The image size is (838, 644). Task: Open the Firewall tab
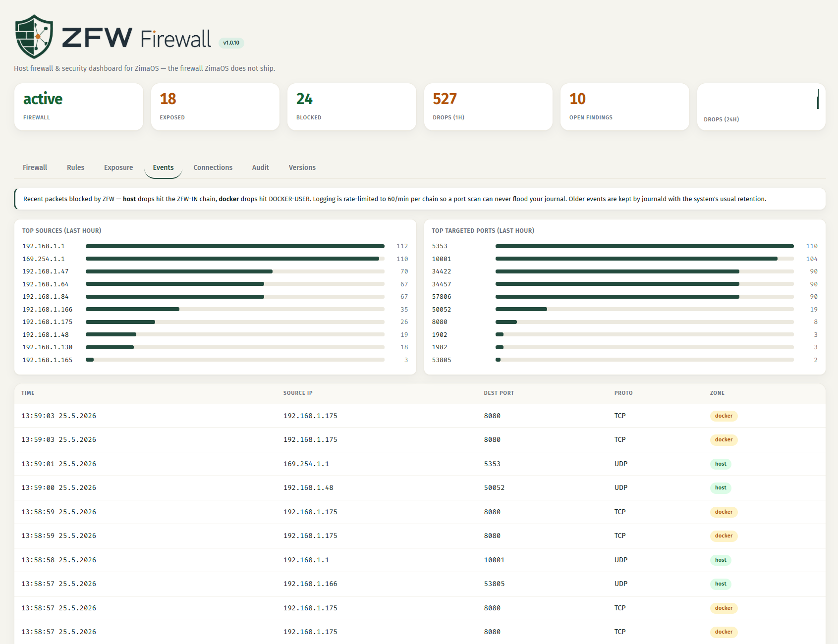click(x=35, y=167)
